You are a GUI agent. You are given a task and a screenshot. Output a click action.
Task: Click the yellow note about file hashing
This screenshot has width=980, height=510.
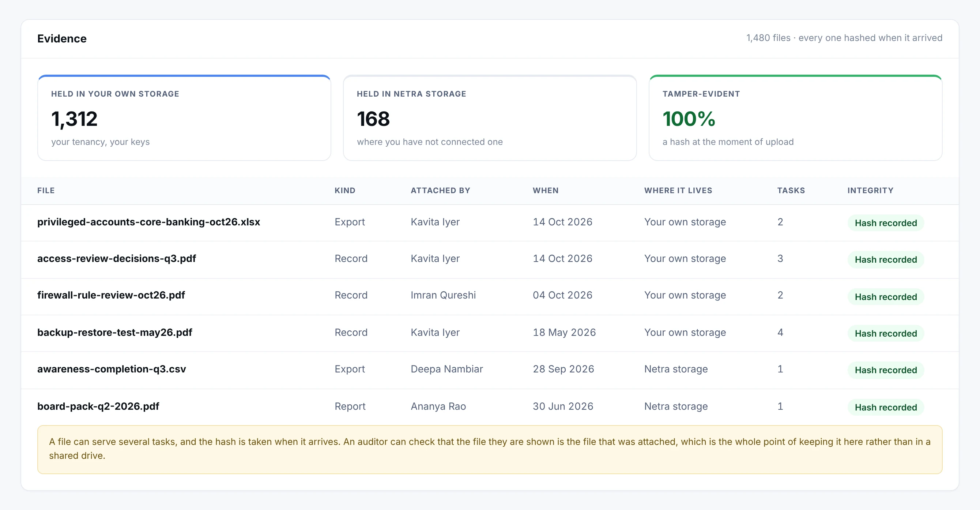coord(490,450)
